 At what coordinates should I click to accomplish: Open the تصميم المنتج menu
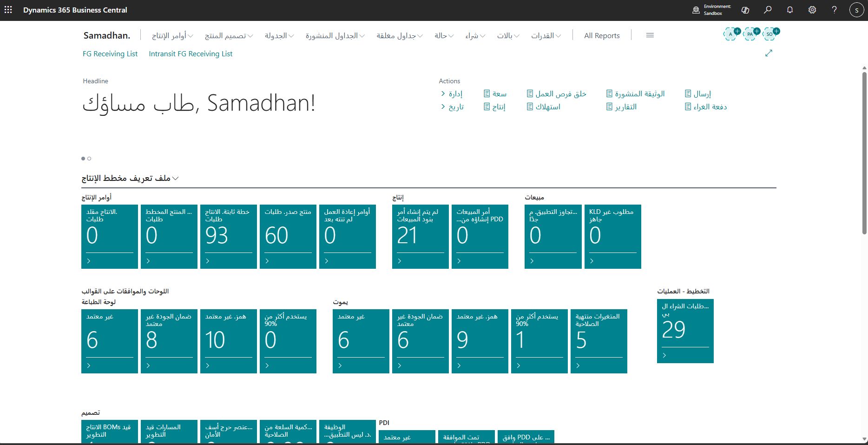pyautogui.click(x=229, y=35)
